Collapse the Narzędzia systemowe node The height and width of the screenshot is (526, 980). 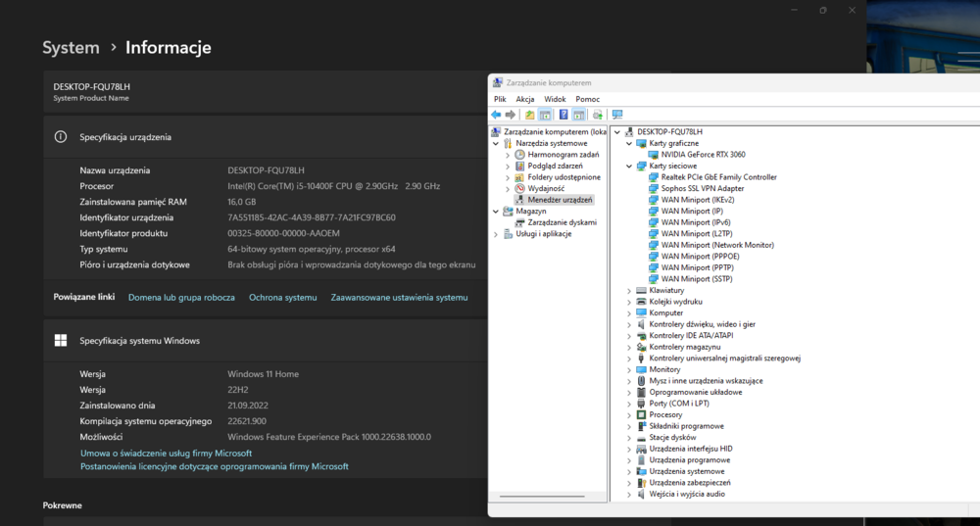tap(496, 143)
